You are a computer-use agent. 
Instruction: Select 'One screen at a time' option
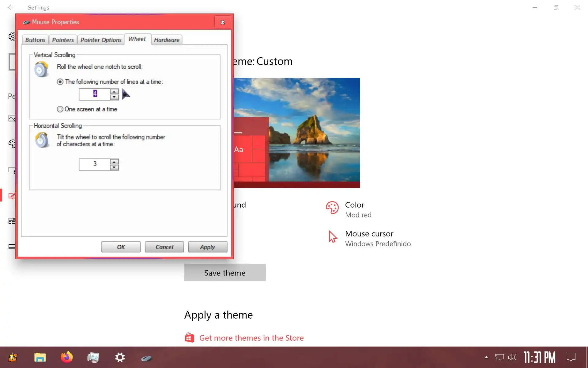click(60, 109)
